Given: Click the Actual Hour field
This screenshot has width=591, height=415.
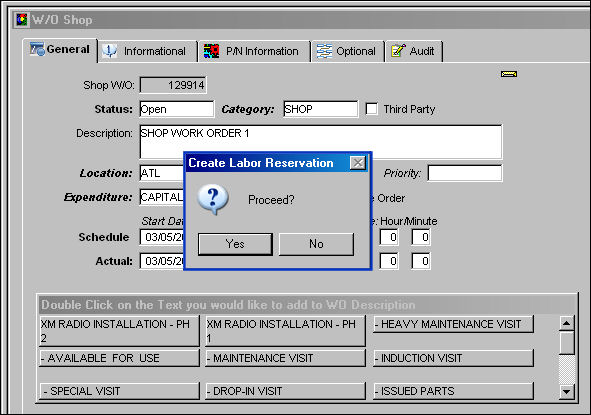Looking at the screenshot, I should pos(389,261).
